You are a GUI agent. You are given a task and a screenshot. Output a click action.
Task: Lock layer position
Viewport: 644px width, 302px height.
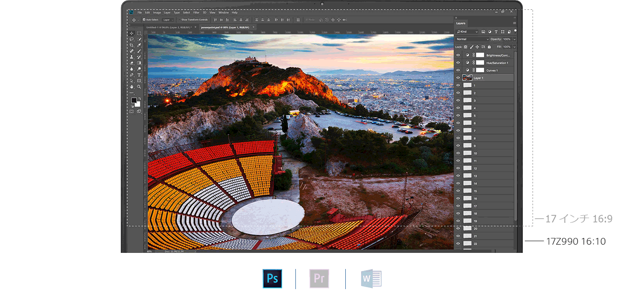point(477,47)
